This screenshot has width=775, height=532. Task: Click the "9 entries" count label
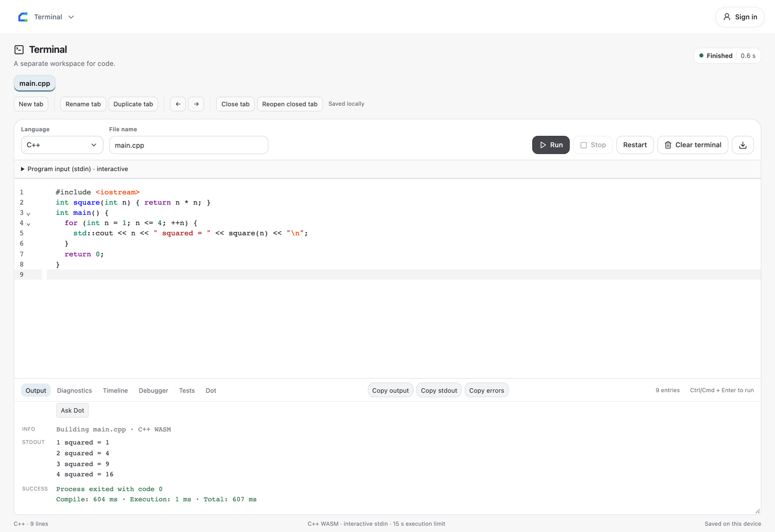click(x=668, y=390)
